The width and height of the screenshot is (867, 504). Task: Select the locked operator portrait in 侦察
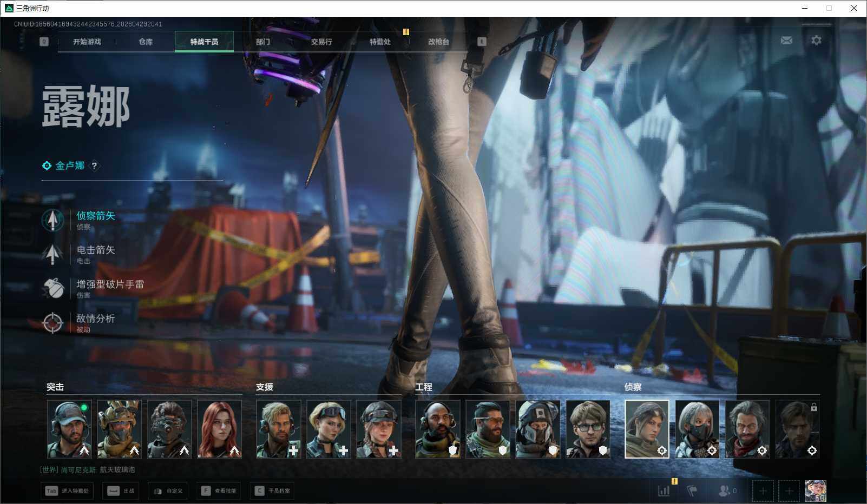(797, 429)
